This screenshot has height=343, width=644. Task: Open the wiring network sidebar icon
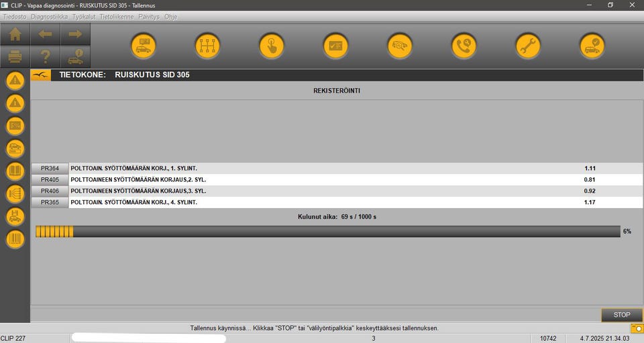pos(15,193)
